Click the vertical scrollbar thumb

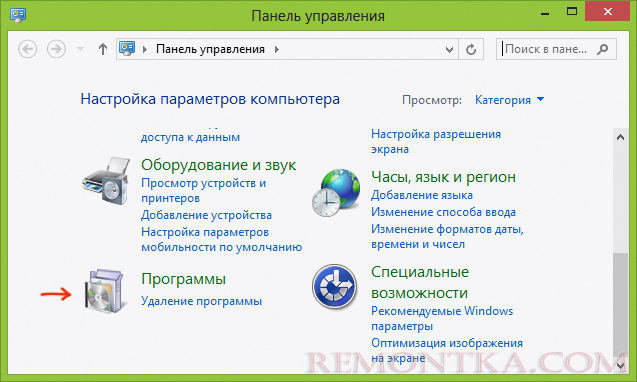[620, 305]
